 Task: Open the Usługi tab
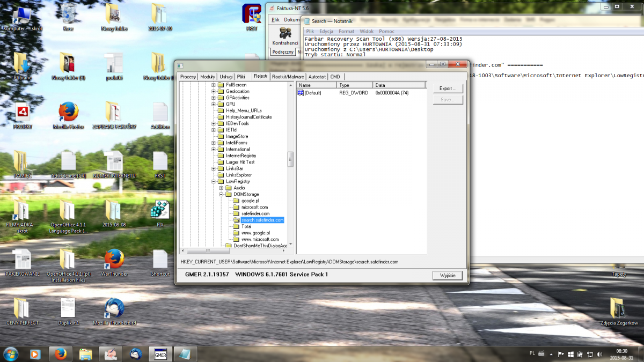(x=226, y=77)
